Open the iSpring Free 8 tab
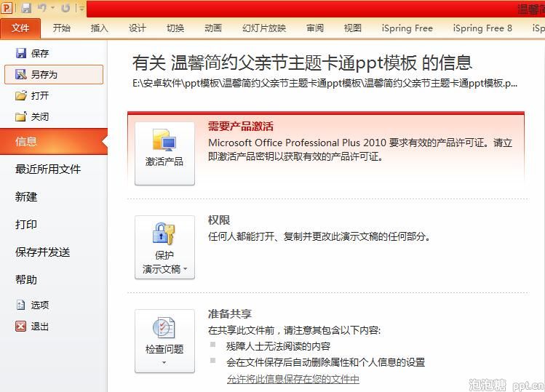This screenshot has height=392, width=545. 482,28
